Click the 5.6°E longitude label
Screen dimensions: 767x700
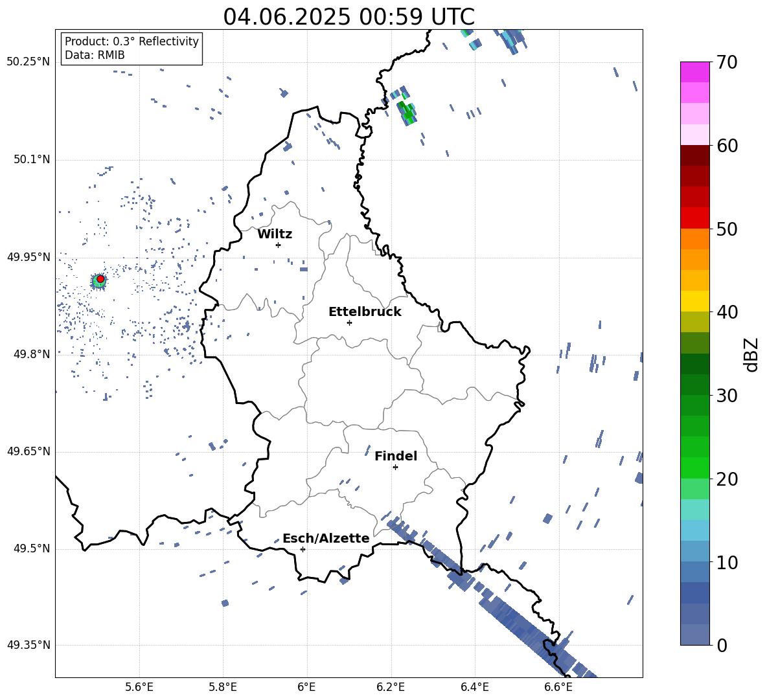click(139, 687)
